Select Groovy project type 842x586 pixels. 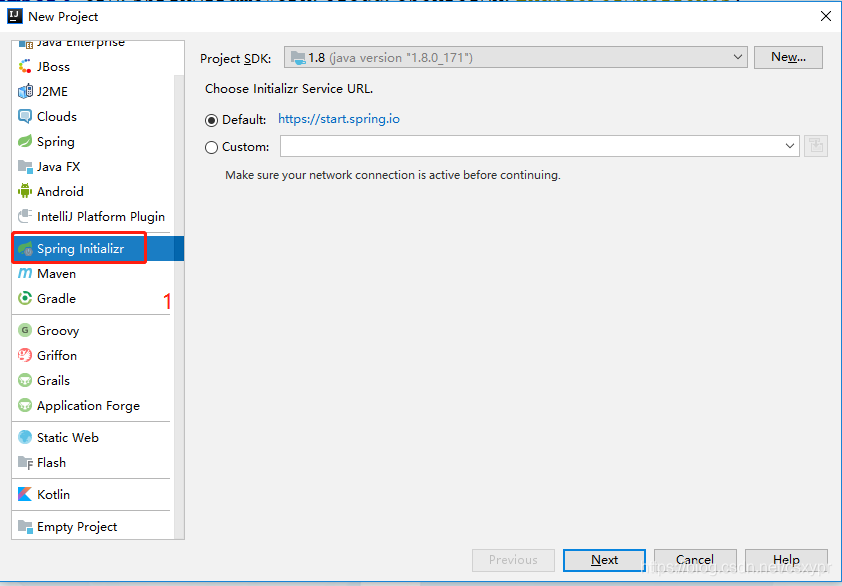pyautogui.click(x=93, y=330)
